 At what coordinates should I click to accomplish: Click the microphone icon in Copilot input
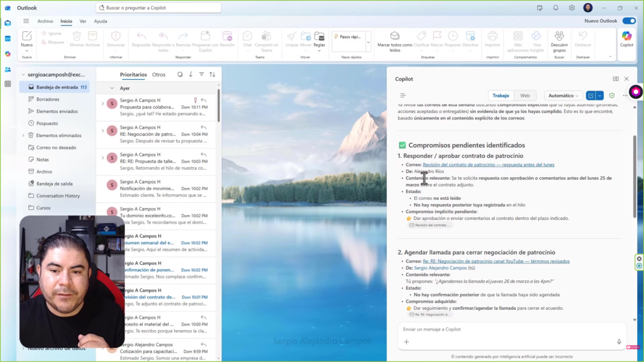[619, 341]
